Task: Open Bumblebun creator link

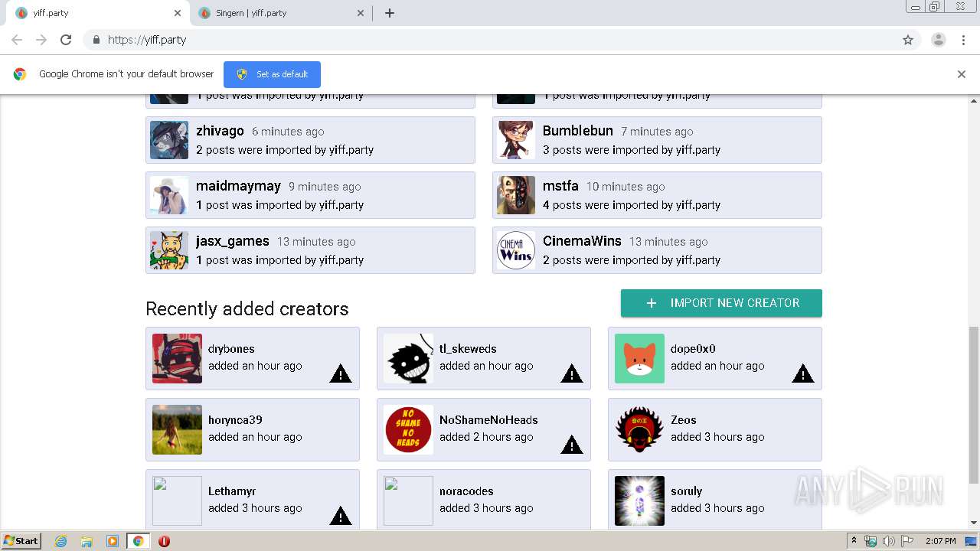Action: 578,131
